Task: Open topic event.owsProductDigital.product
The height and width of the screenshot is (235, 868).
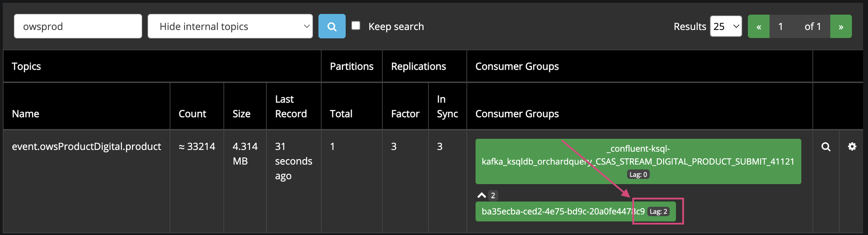Action: (x=86, y=146)
